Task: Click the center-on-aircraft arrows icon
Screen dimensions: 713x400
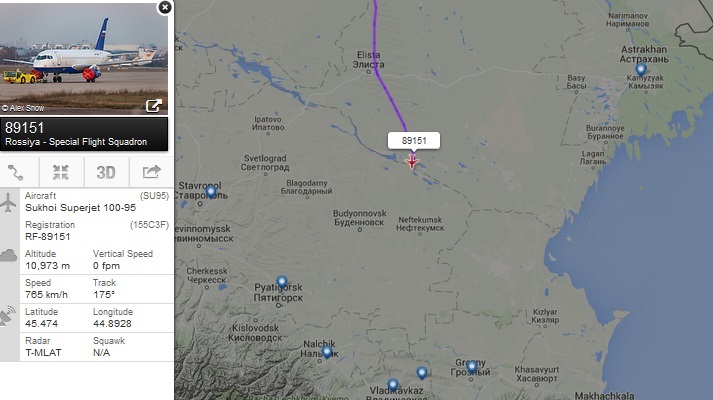Action: pos(60,173)
